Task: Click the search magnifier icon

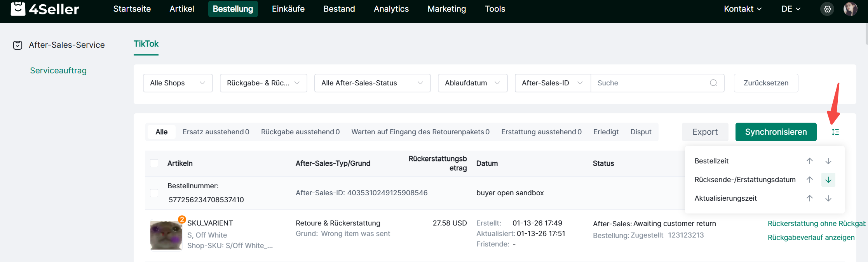Action: [x=713, y=83]
